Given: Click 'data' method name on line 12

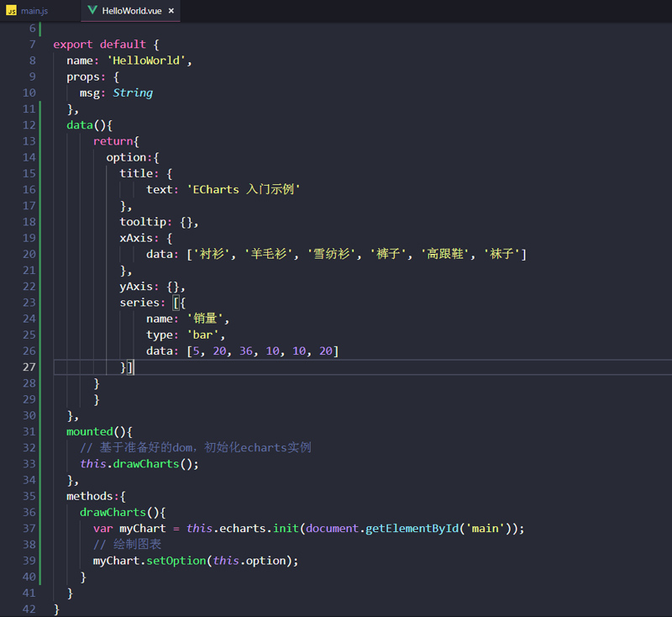Looking at the screenshot, I should click(x=80, y=125).
